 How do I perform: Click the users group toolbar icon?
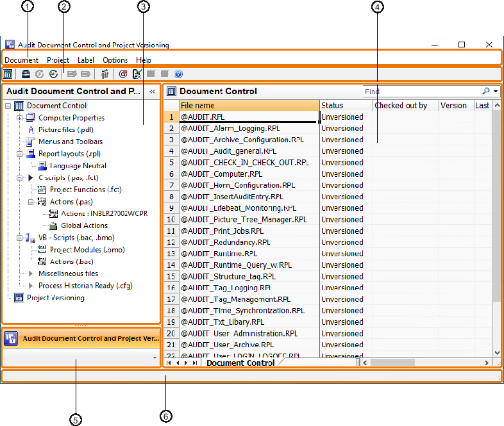[105, 74]
